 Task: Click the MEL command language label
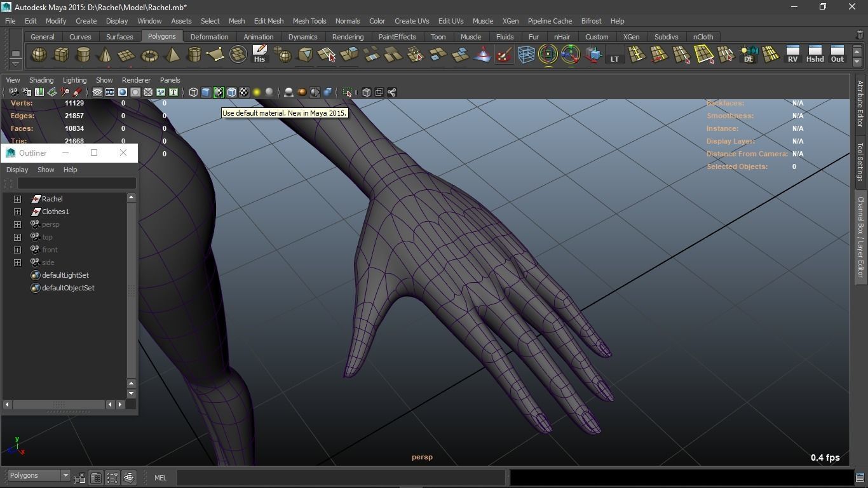[x=160, y=478]
